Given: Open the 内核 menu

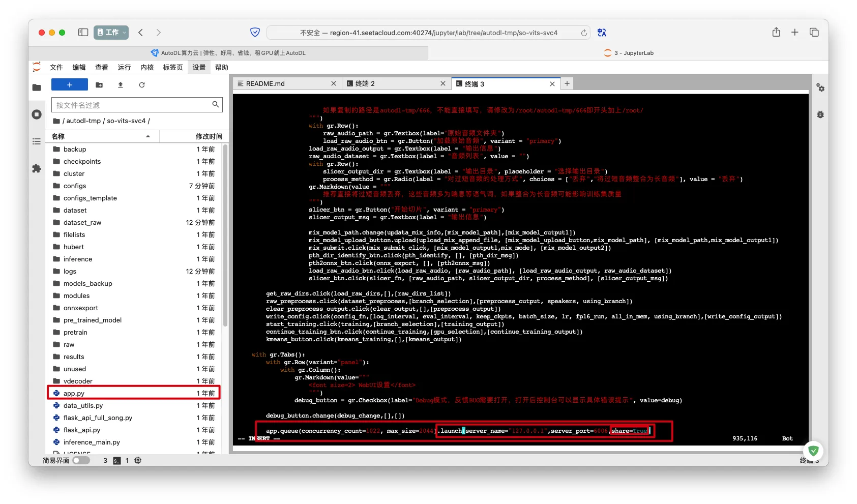Looking at the screenshot, I should click(147, 67).
